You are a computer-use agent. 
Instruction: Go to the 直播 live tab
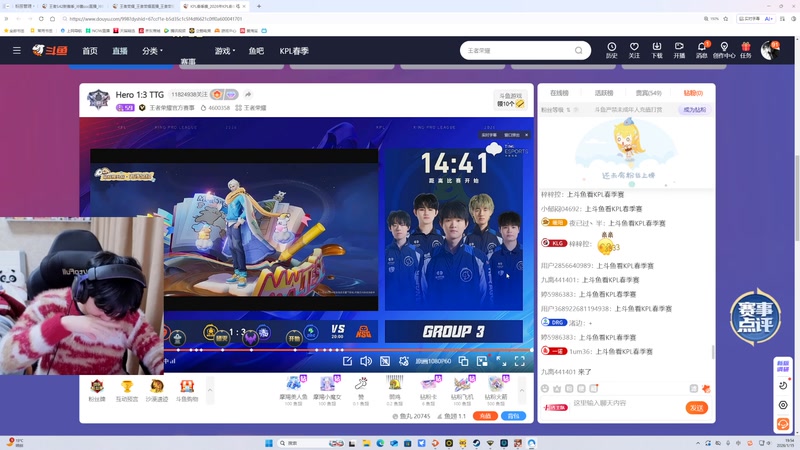(x=120, y=51)
